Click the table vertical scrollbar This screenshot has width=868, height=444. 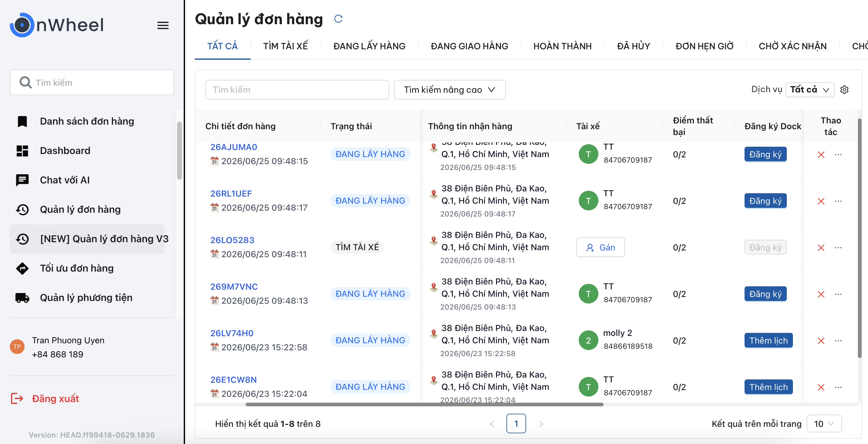(x=859, y=238)
